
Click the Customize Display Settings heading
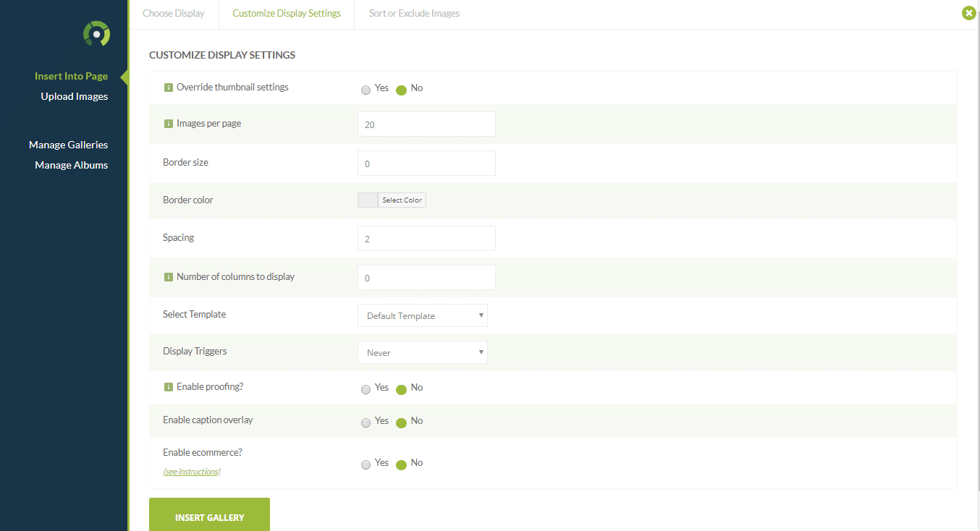tap(222, 55)
